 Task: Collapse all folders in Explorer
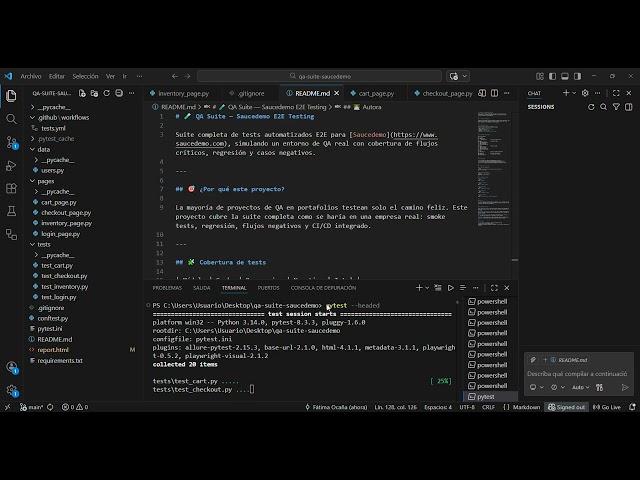(119, 93)
